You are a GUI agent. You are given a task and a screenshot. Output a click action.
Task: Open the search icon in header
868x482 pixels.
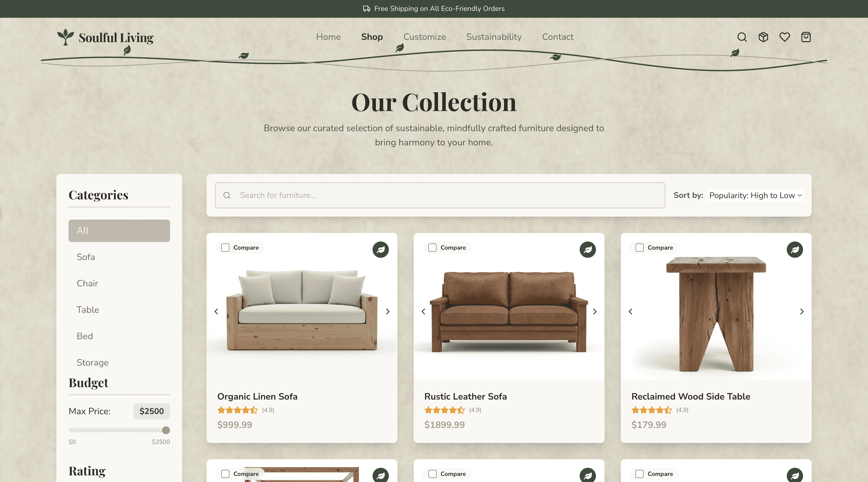(x=742, y=37)
